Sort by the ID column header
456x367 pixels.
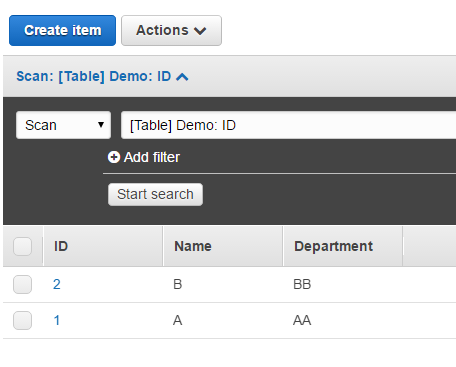[103, 246]
